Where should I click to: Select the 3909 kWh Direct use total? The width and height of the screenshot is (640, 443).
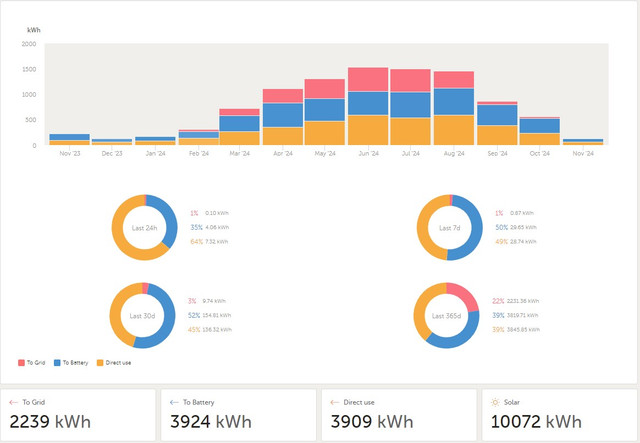[x=372, y=421]
